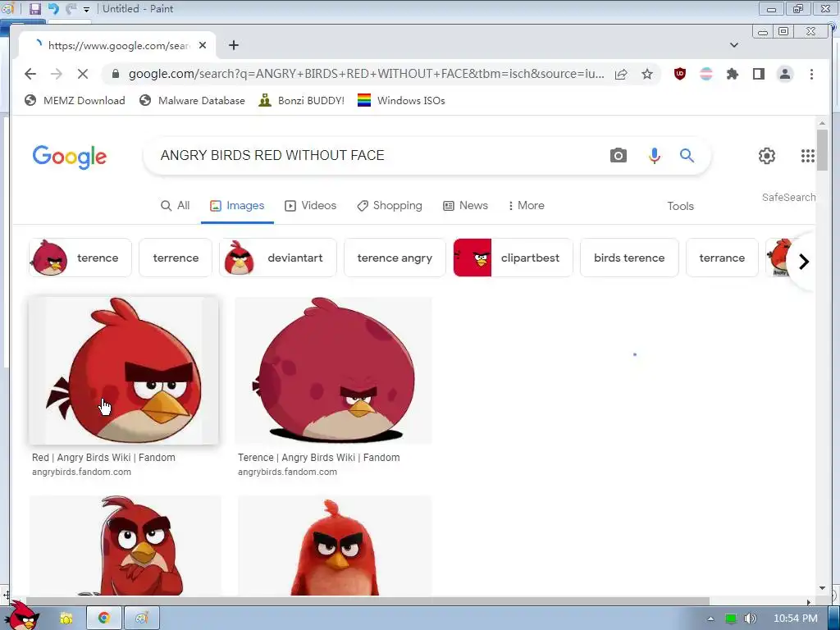
Task: Open a new browser tab
Action: point(234,46)
